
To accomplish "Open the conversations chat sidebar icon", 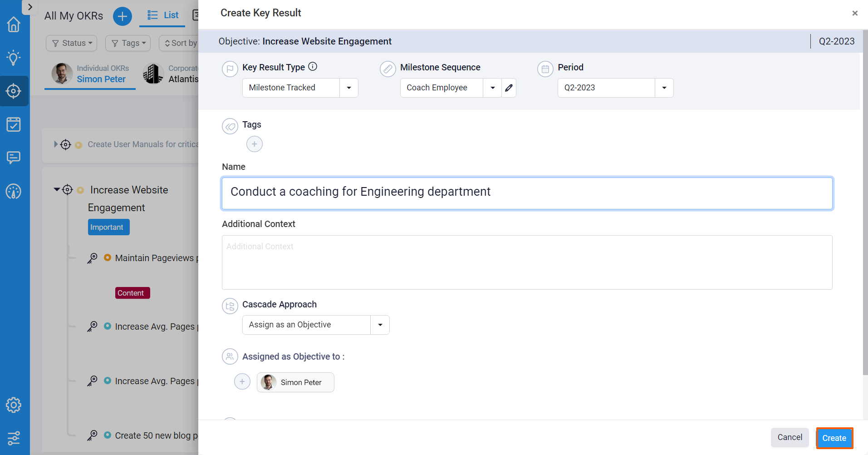I will 14,158.
